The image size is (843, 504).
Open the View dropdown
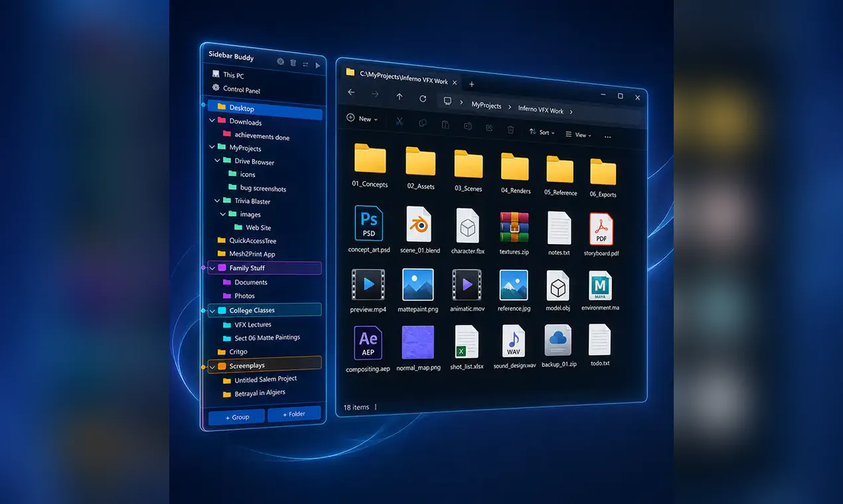(x=579, y=135)
